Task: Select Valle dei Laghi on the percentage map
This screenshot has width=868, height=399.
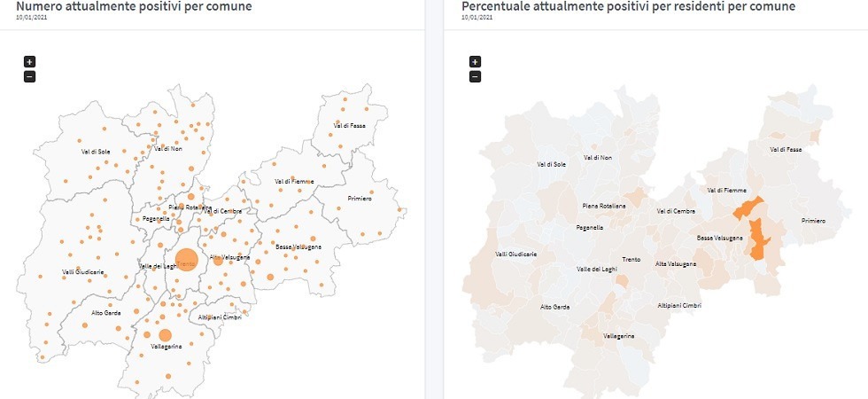Action: click(x=595, y=269)
